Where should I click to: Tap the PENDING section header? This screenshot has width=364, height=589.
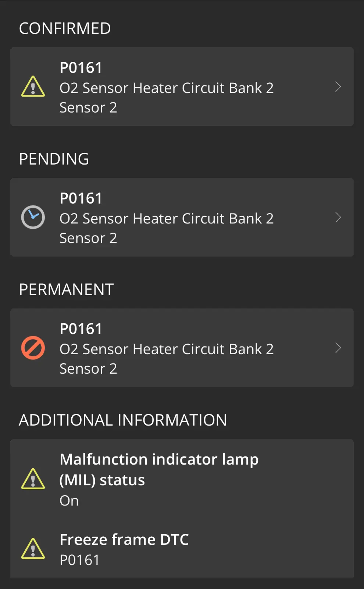pyautogui.click(x=54, y=159)
